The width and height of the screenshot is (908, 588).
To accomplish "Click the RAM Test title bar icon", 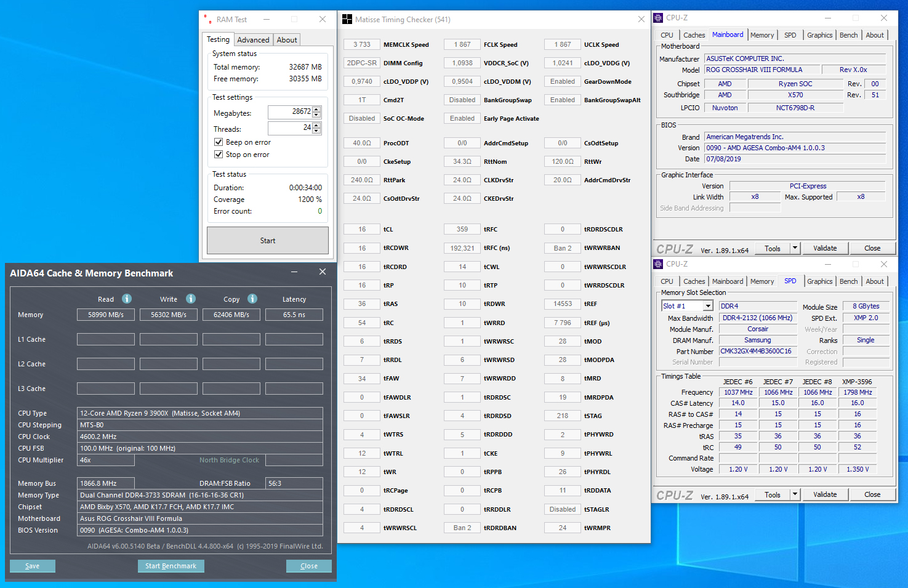I will [x=207, y=19].
